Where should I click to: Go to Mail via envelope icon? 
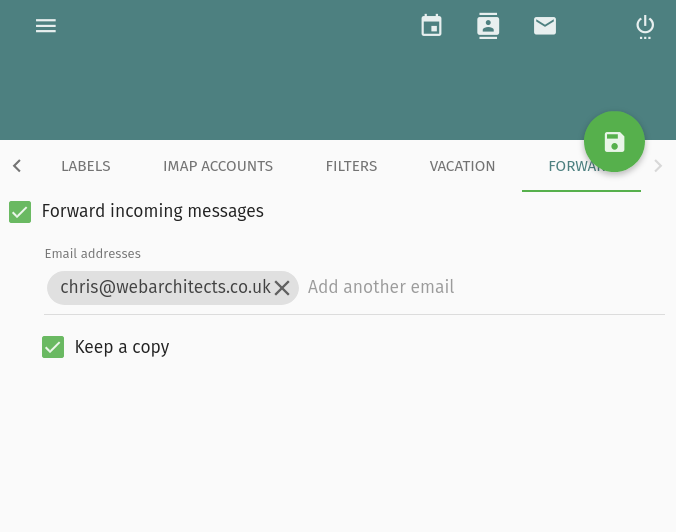545,26
